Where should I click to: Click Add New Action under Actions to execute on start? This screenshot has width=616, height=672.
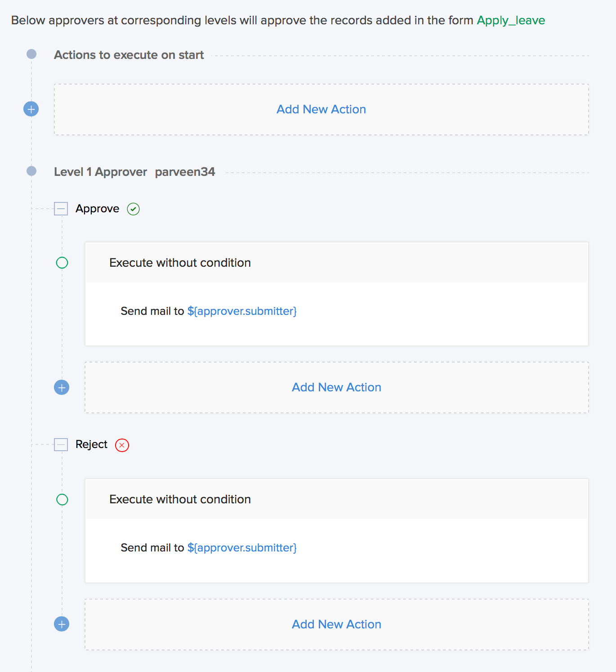[321, 109]
